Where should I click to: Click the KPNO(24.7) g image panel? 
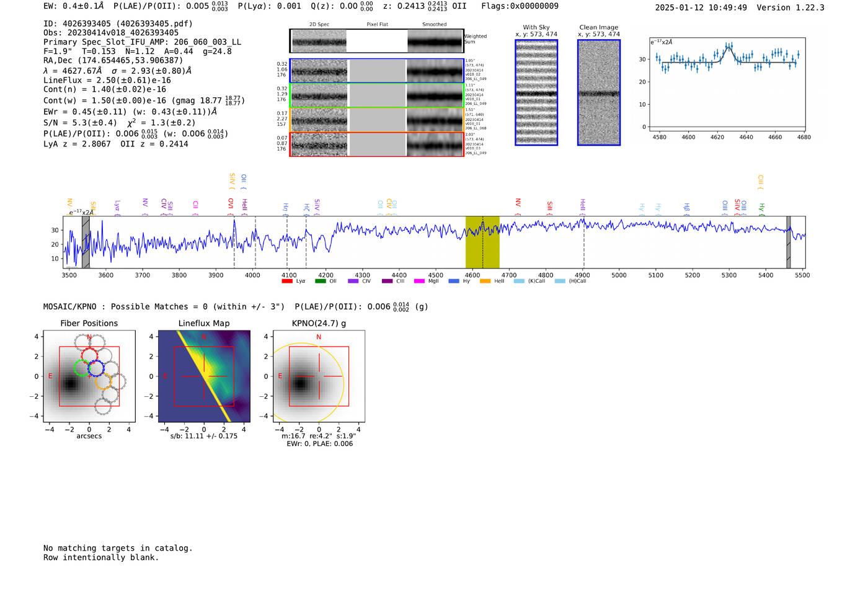click(x=319, y=376)
